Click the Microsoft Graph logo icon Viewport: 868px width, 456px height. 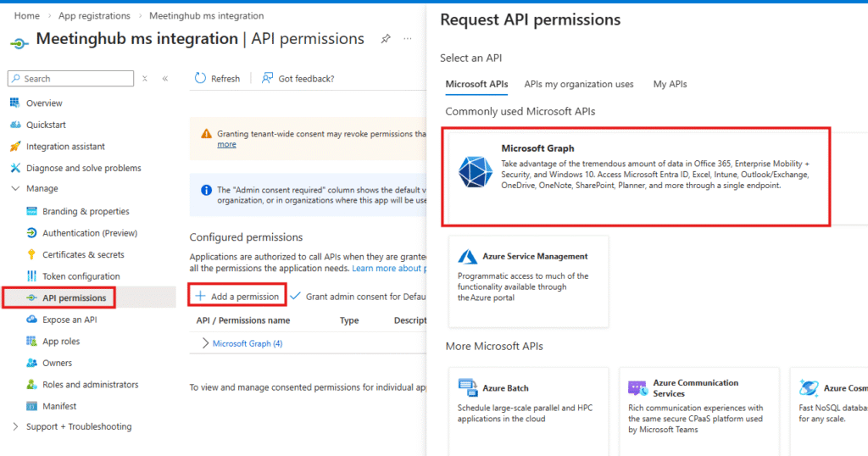(x=475, y=172)
